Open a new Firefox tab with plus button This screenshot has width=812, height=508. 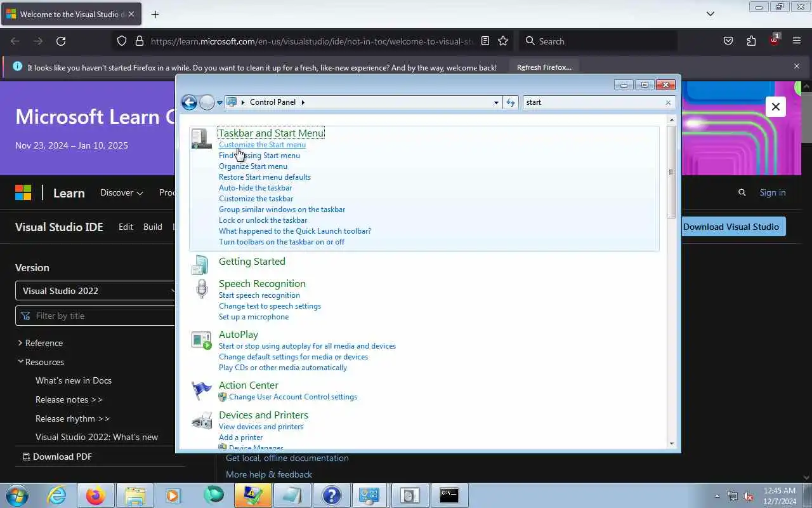coord(155,14)
